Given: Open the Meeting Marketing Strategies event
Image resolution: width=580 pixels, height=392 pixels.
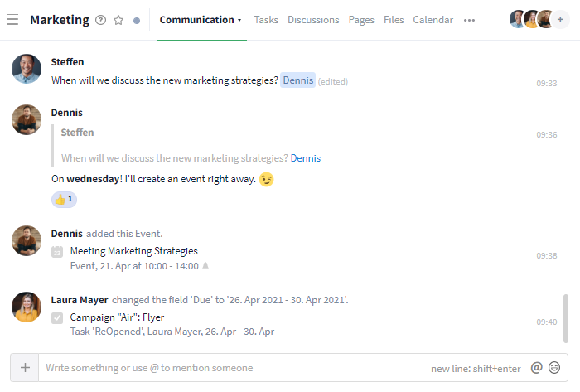Looking at the screenshot, I should (134, 251).
